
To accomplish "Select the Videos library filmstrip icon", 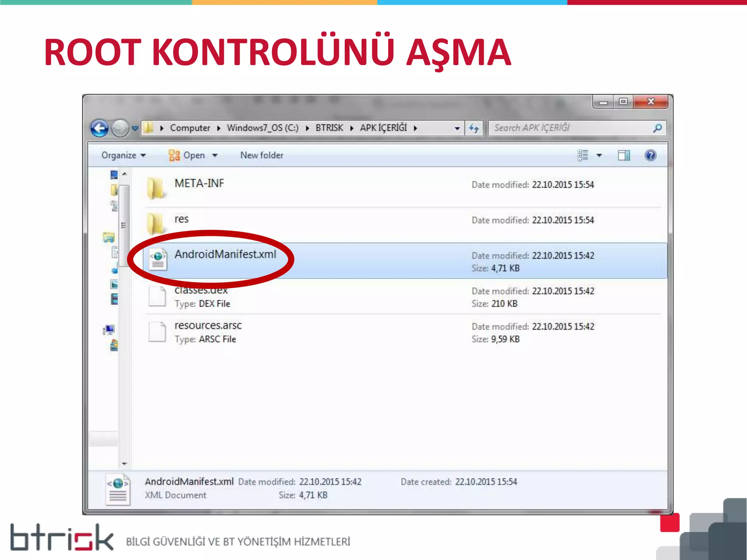I will coord(115,299).
